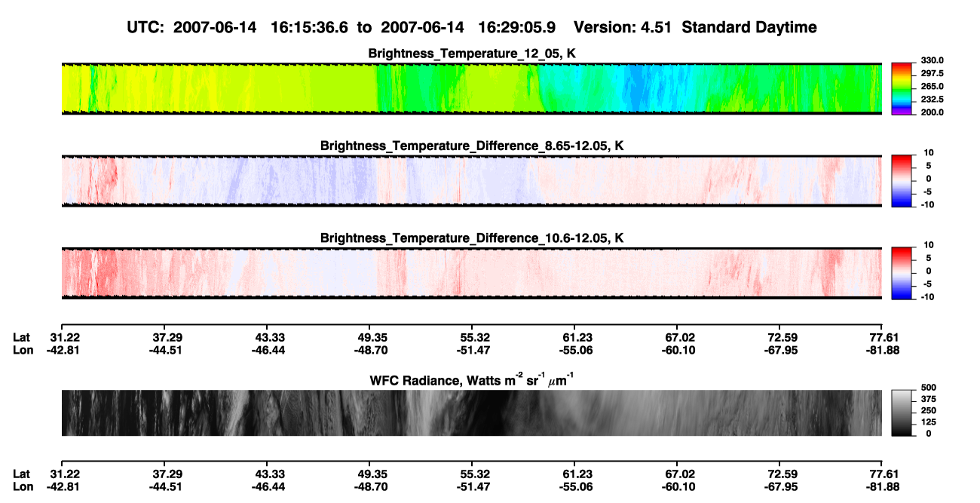The height and width of the screenshot is (503, 980).
Task: Click the Lat label below the WFC Radiance panel
Action: click(x=22, y=474)
